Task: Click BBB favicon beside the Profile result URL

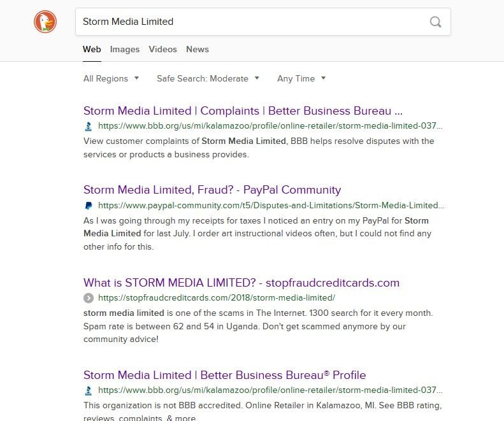Action: (89, 390)
